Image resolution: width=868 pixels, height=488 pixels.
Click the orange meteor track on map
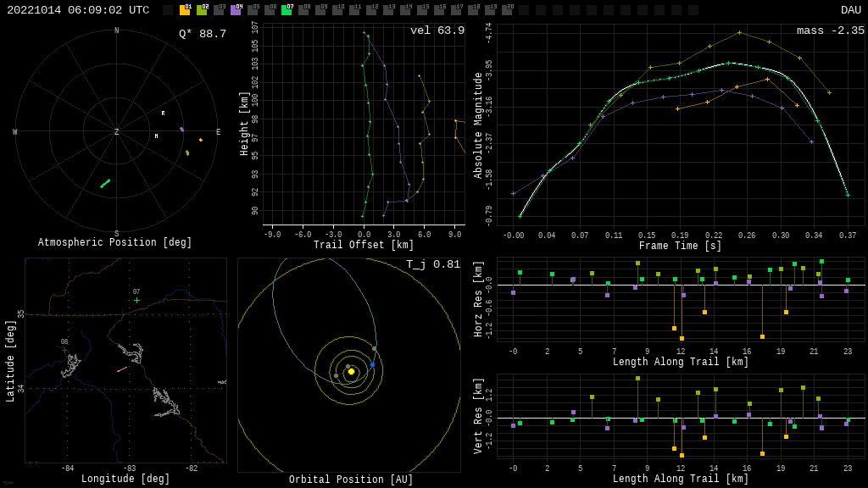coord(122,369)
